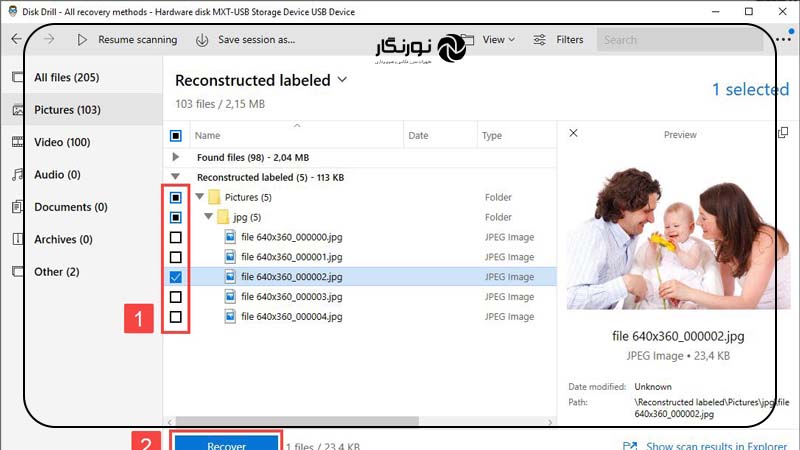Collapse the Reconstructed labeled (5) group
This screenshot has width=800, height=450.
tap(176, 177)
